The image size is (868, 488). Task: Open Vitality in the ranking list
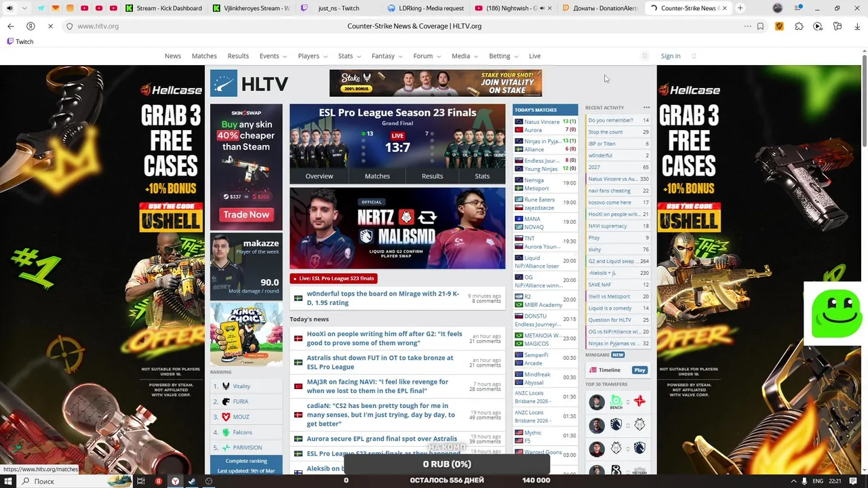[x=241, y=386]
